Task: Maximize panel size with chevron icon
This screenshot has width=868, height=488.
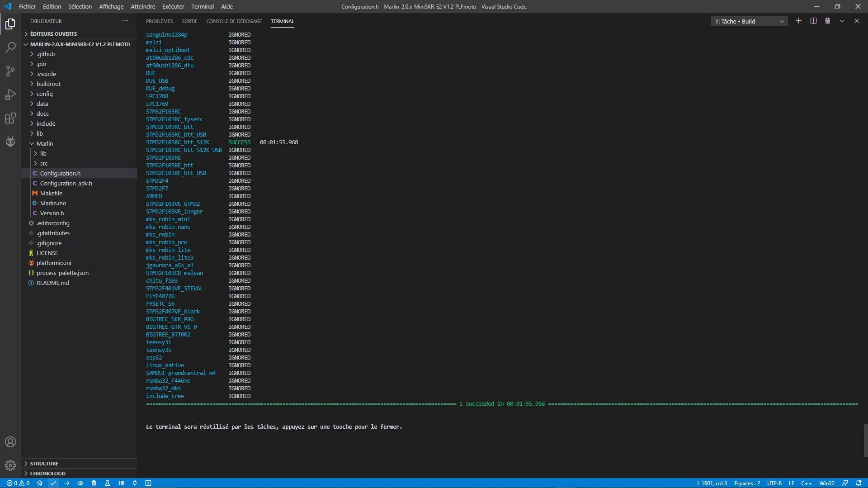Action: point(842,21)
